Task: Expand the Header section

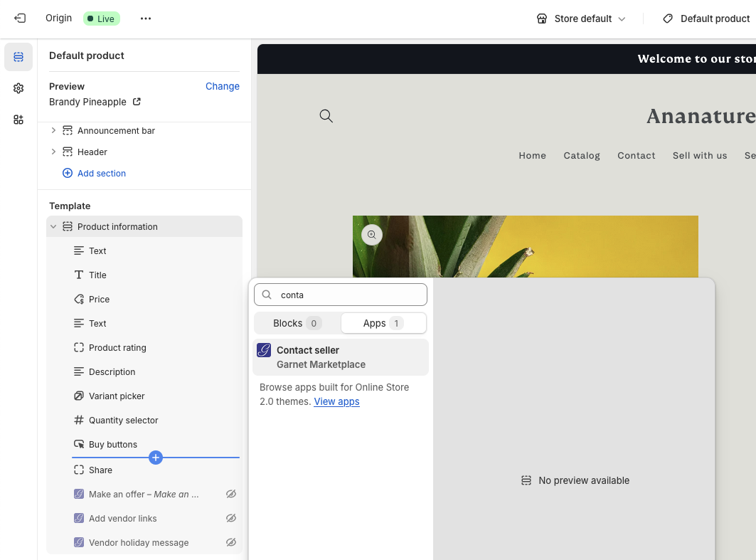Action: [x=53, y=152]
